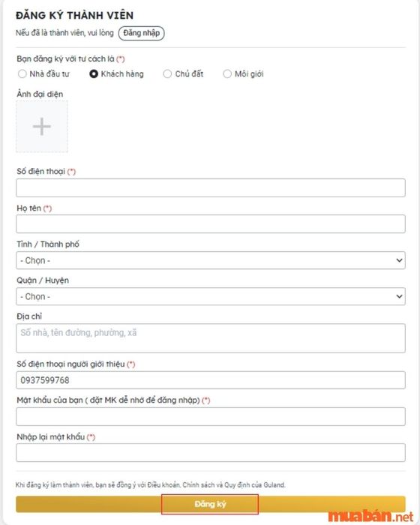Focus the Họ tên input field
Screen dimensions: 420x525
click(x=211, y=224)
